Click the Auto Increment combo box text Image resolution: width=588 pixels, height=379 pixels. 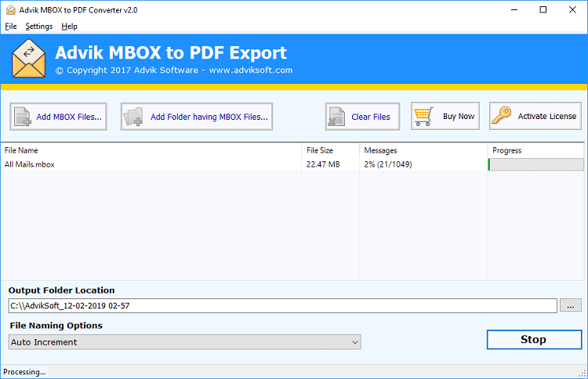[x=44, y=342]
